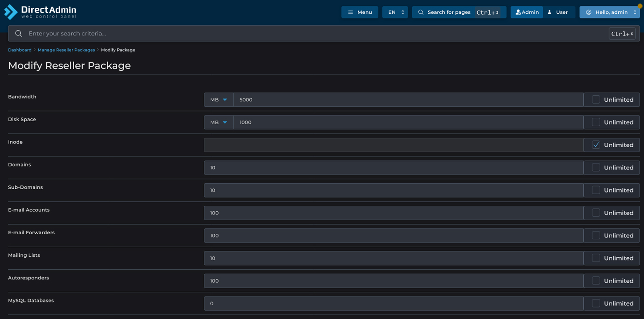Go to Dashboard breadcrumb link
The image size is (644, 319).
(x=20, y=50)
